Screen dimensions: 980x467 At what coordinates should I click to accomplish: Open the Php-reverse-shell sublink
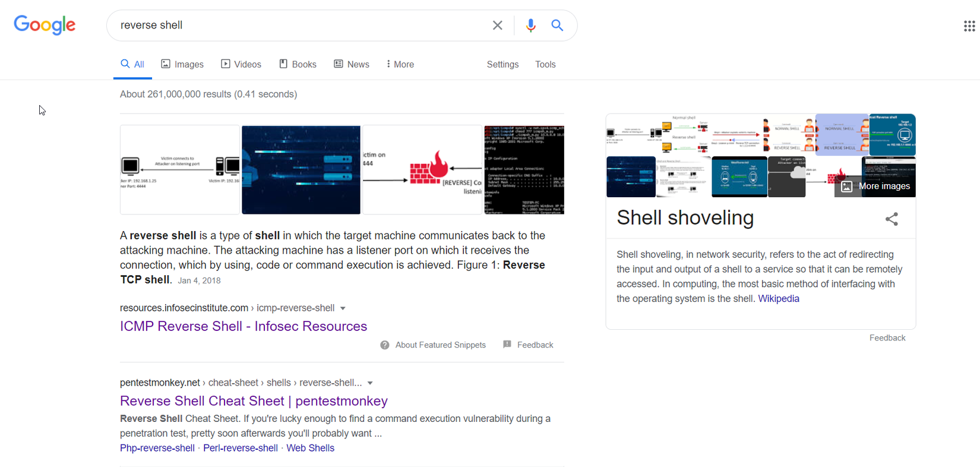157,448
